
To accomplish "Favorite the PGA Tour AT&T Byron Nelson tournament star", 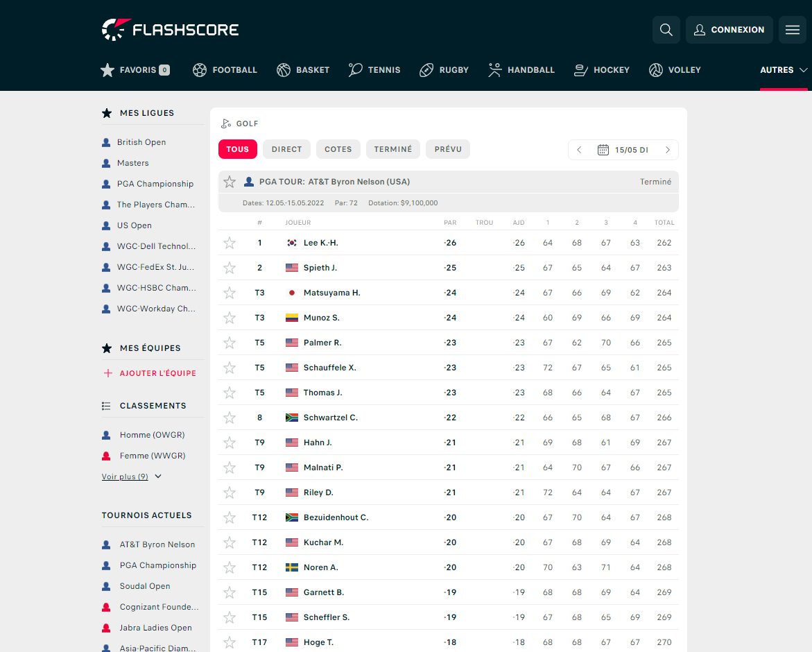I will [230, 182].
